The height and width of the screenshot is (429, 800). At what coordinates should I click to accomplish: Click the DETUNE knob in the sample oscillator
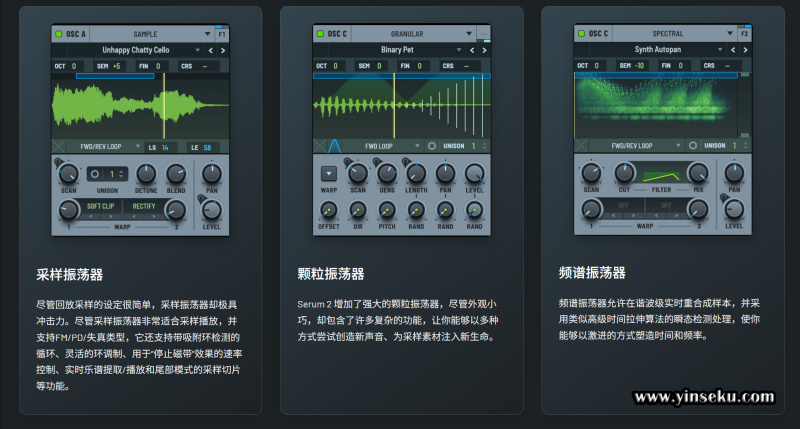pyautogui.click(x=148, y=172)
